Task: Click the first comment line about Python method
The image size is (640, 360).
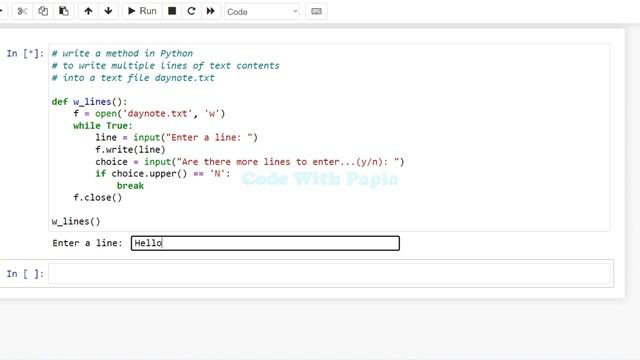Action: tap(122, 53)
